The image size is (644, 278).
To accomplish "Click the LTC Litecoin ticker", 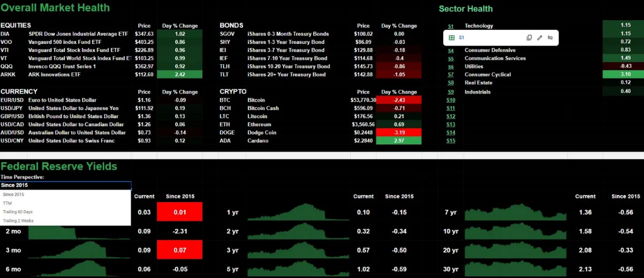I will tap(225, 116).
